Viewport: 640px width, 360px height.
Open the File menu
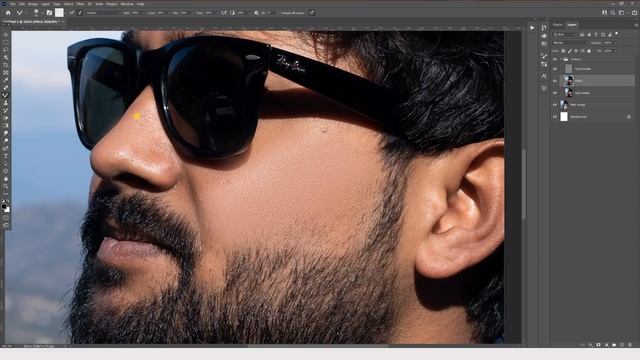(x=13, y=4)
